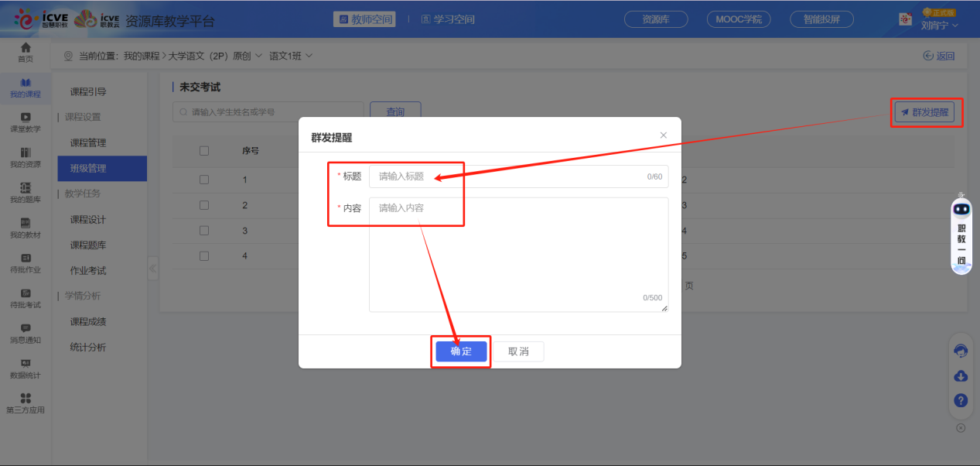The width and height of the screenshot is (980, 466).
Task: Check the checkbox for row 序号 3
Action: coord(203,230)
